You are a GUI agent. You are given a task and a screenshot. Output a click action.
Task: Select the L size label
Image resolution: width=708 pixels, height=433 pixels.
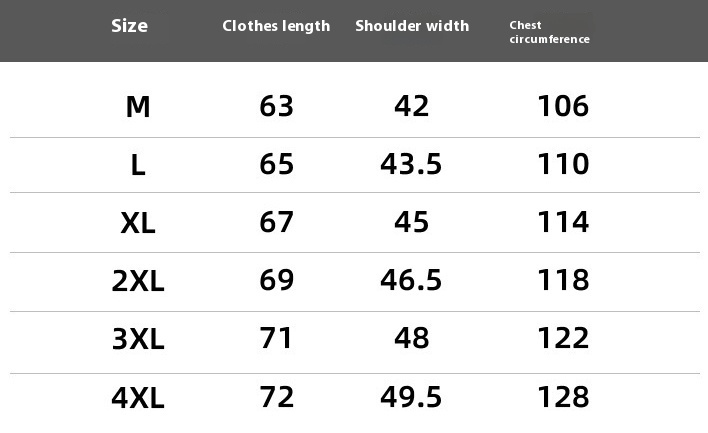[138, 165]
